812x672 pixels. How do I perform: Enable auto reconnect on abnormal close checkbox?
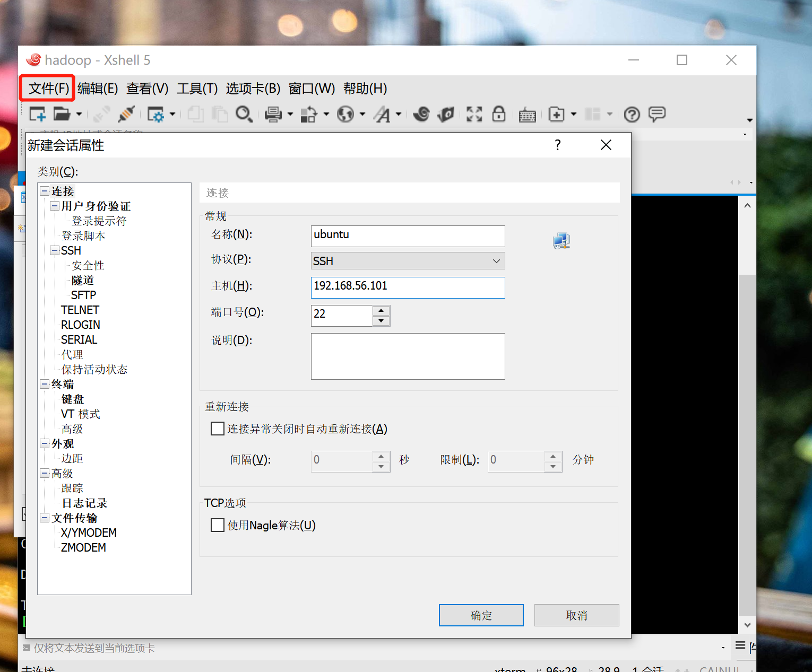click(218, 429)
